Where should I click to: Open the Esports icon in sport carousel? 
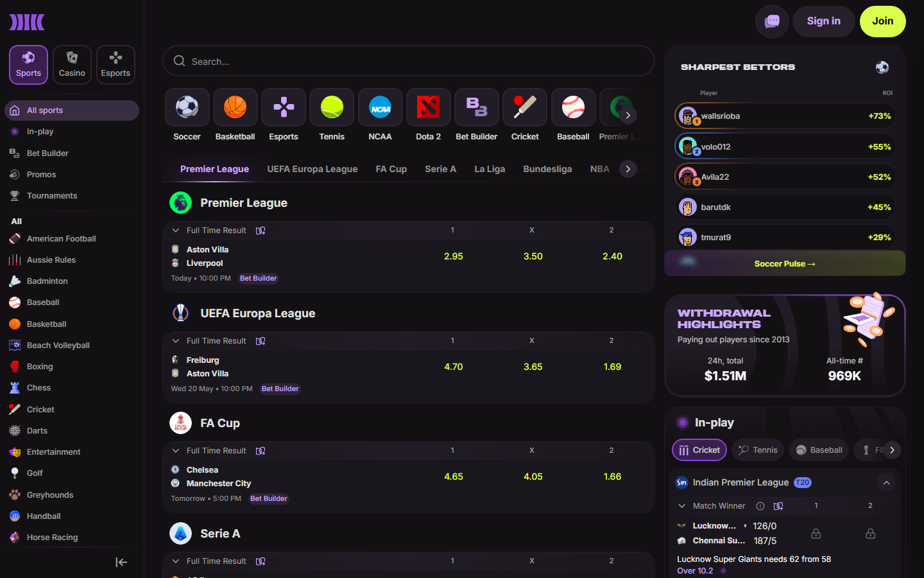tap(284, 107)
